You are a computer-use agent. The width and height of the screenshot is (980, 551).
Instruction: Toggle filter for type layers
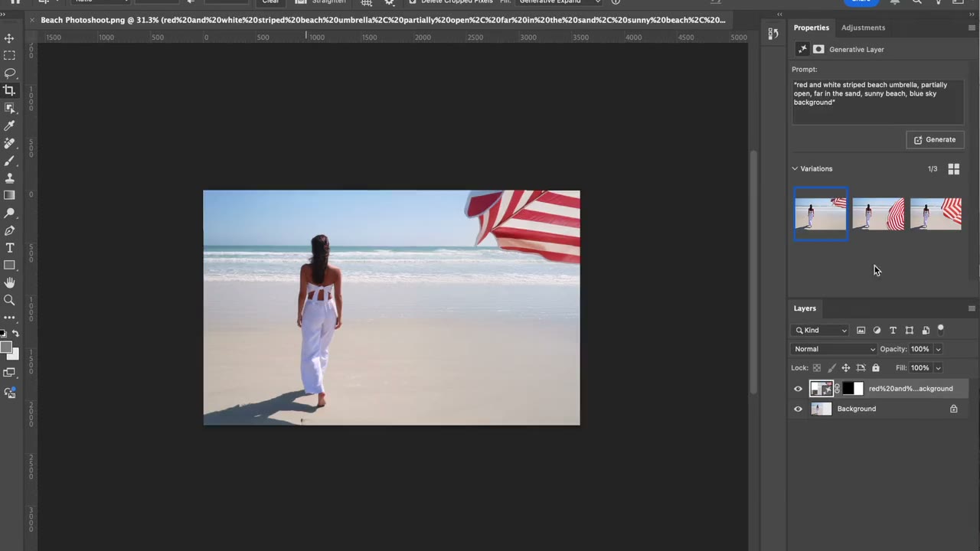pos(893,330)
